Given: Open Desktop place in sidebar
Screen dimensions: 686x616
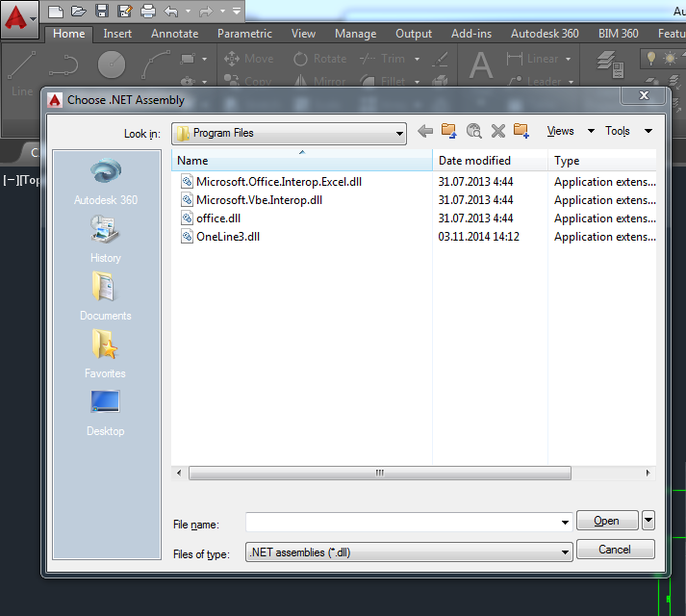Looking at the screenshot, I should (106, 413).
